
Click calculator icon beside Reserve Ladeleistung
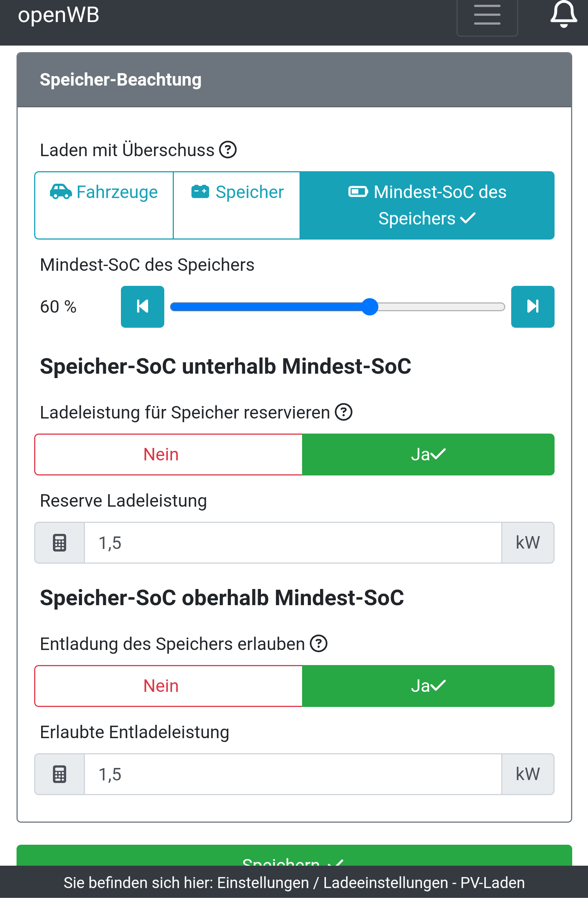point(60,543)
